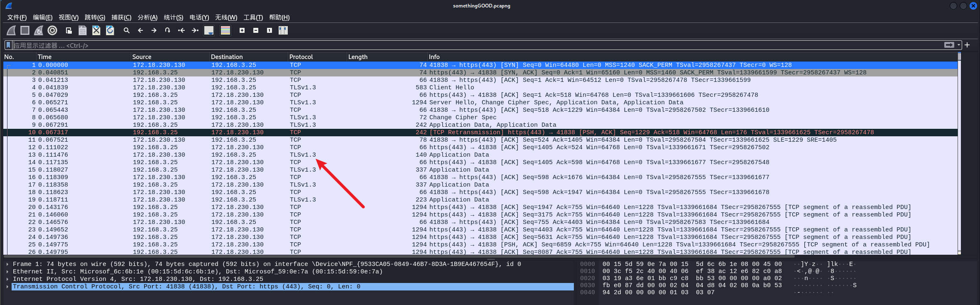
Task: Open the 统计(S) menu
Action: [x=174, y=17]
